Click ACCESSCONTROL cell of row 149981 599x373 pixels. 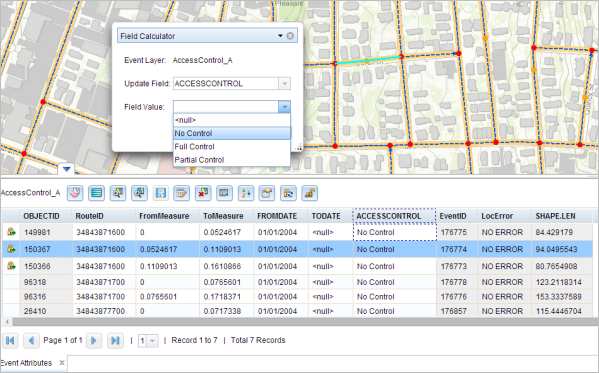(395, 232)
